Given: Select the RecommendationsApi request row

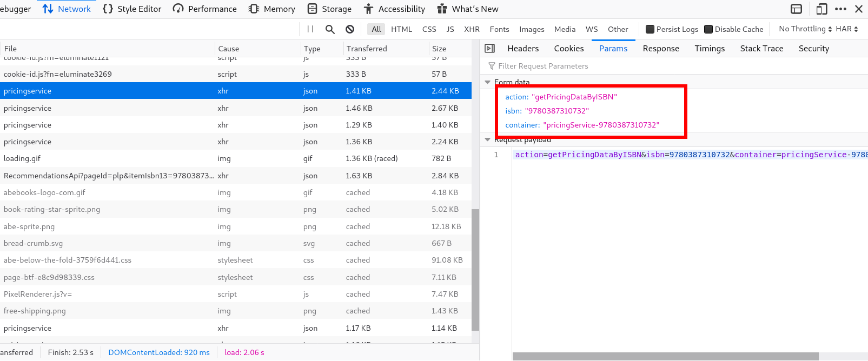Looking at the screenshot, I should pos(236,176).
